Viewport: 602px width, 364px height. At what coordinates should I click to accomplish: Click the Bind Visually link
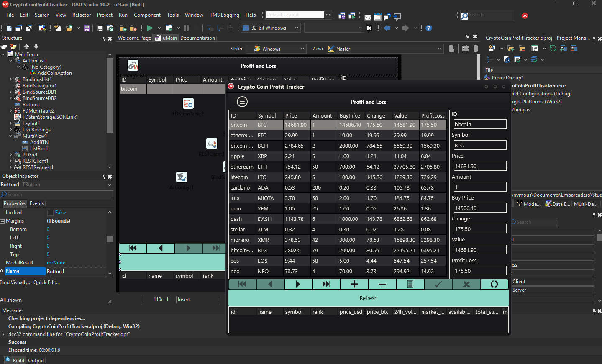tap(15, 282)
